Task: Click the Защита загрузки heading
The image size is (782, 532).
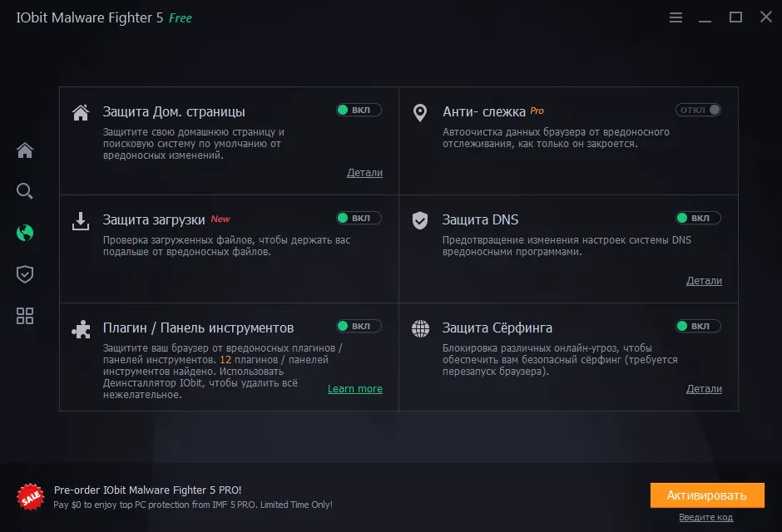Action: [154, 219]
